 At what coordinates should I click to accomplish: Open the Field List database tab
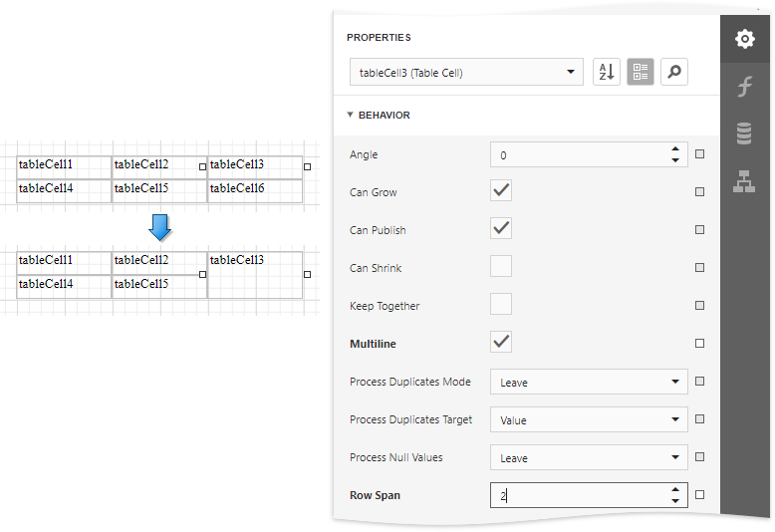coord(744,133)
